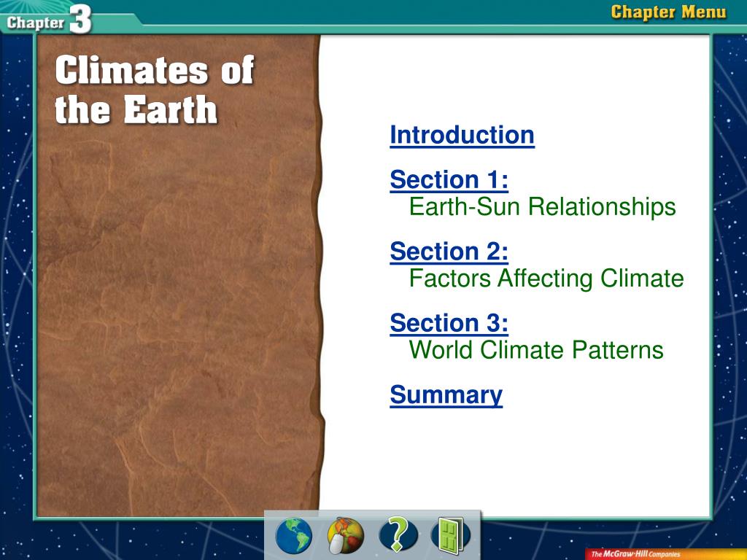Click the World Climate Patterns text
This screenshot has width=747, height=560.
536,349
